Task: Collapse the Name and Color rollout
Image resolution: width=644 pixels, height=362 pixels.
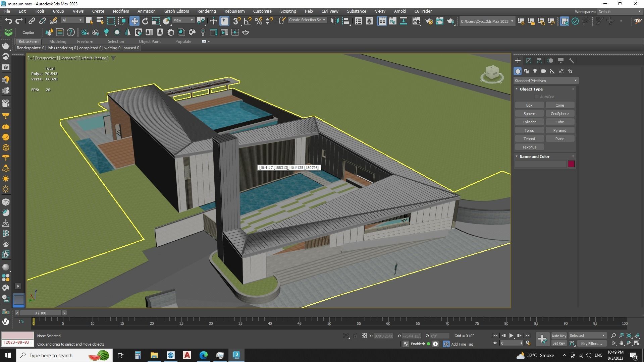Action: point(517,157)
